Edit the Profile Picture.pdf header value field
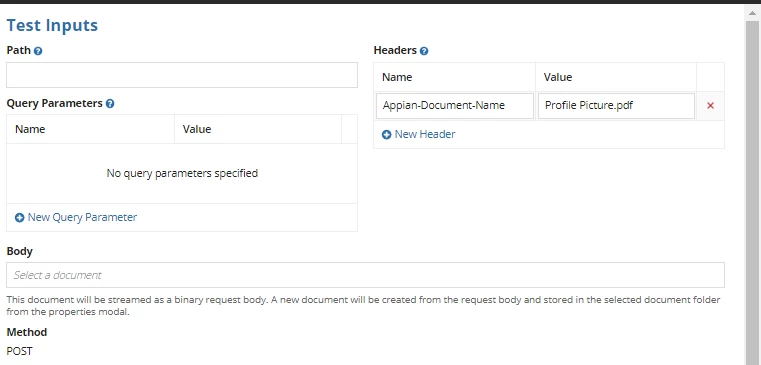This screenshot has width=761, height=365. 616,106
